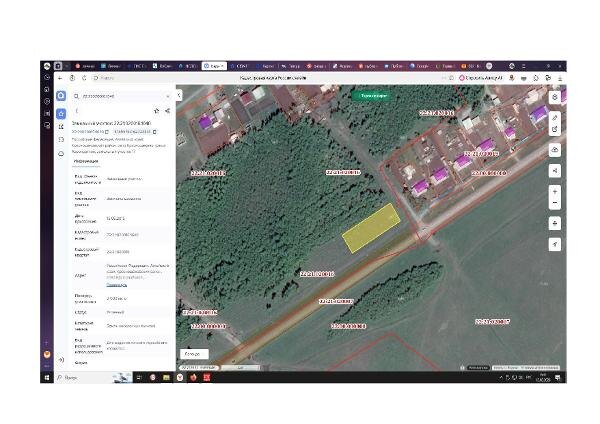The width and height of the screenshot is (600, 424).
Task: Select the pencil drawing tool on map
Action: coord(555,118)
